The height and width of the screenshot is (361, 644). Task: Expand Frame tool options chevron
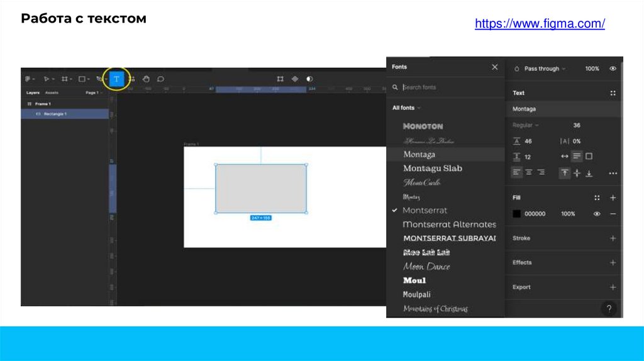pyautogui.click(x=71, y=79)
